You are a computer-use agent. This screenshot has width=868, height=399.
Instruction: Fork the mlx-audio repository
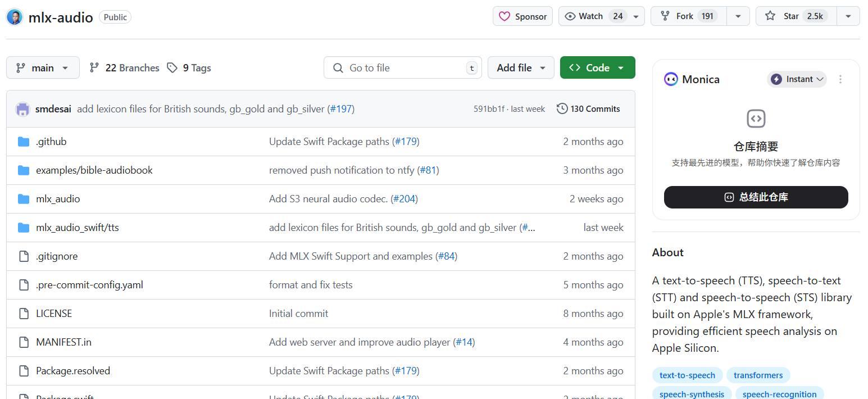click(689, 16)
